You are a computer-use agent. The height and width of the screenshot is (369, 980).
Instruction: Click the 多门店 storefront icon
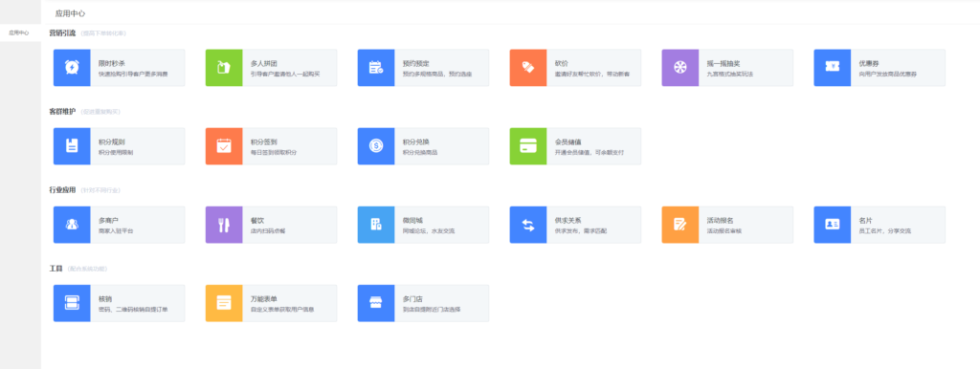[x=375, y=303]
